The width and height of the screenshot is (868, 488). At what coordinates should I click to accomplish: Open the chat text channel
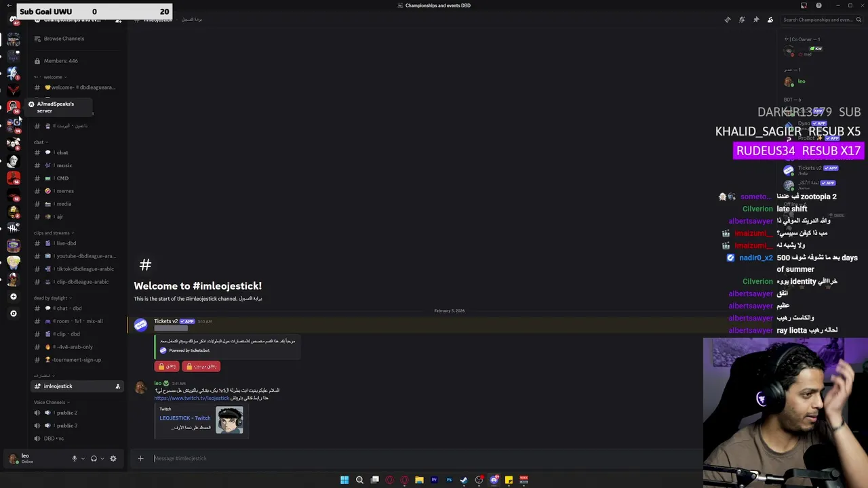coord(77,152)
